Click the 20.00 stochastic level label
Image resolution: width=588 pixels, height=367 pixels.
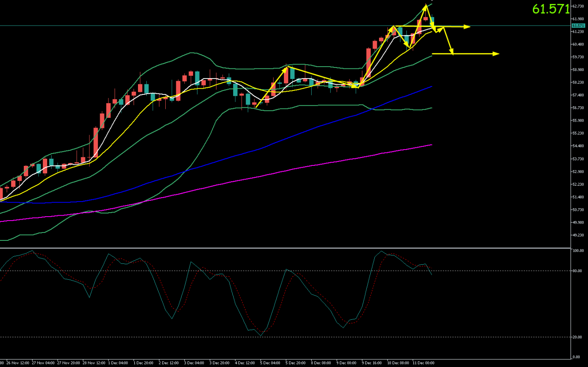click(577, 337)
